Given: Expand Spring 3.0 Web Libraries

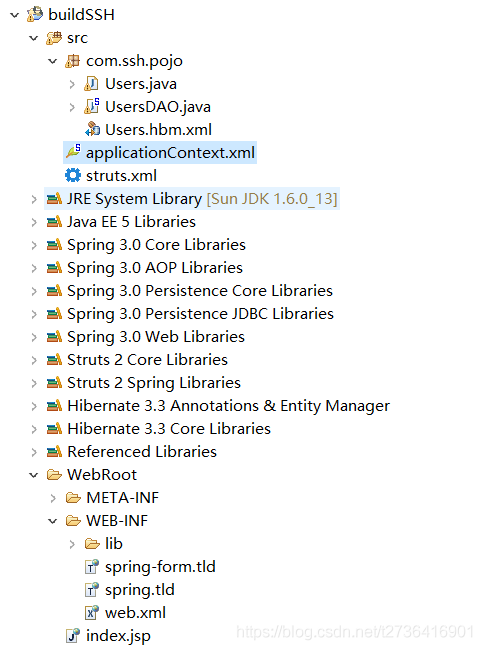Looking at the screenshot, I should click(34, 337).
